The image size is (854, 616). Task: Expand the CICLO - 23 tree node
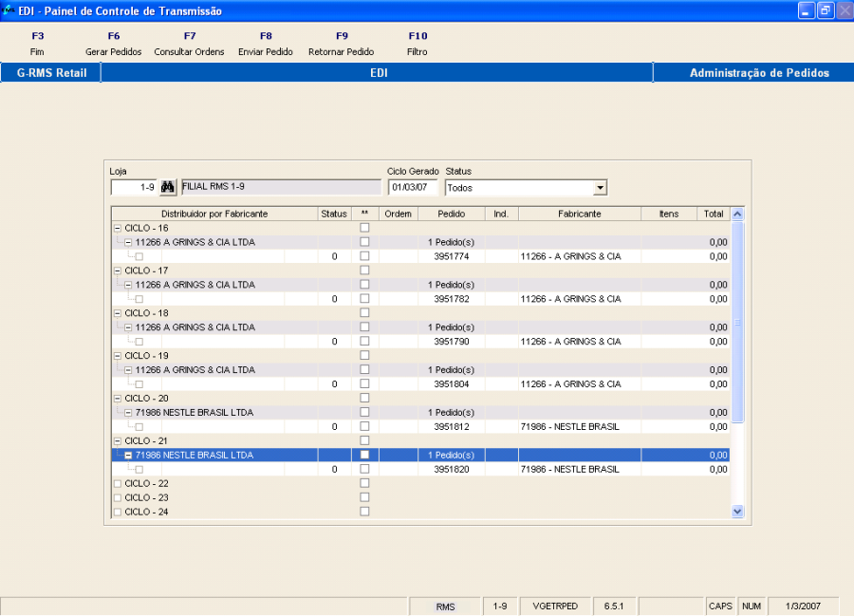click(118, 497)
